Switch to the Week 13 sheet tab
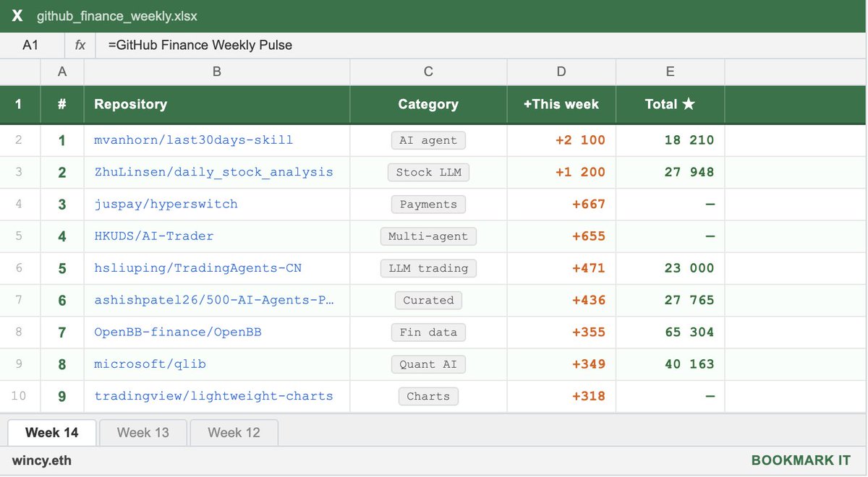This screenshot has height=477, width=868. (x=143, y=432)
